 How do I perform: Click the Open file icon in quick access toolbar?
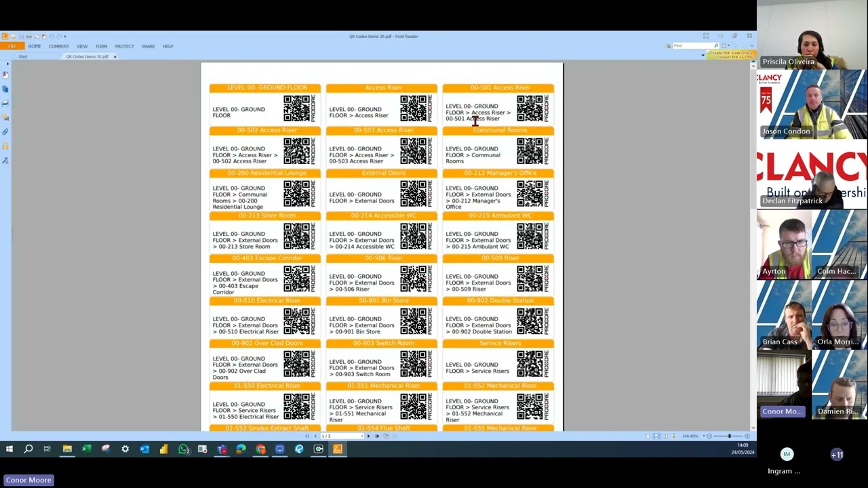14,37
